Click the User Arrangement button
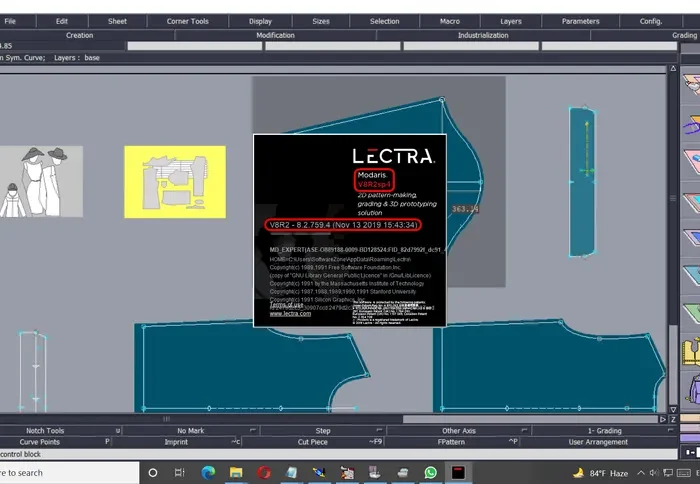700x484 pixels. [x=598, y=442]
